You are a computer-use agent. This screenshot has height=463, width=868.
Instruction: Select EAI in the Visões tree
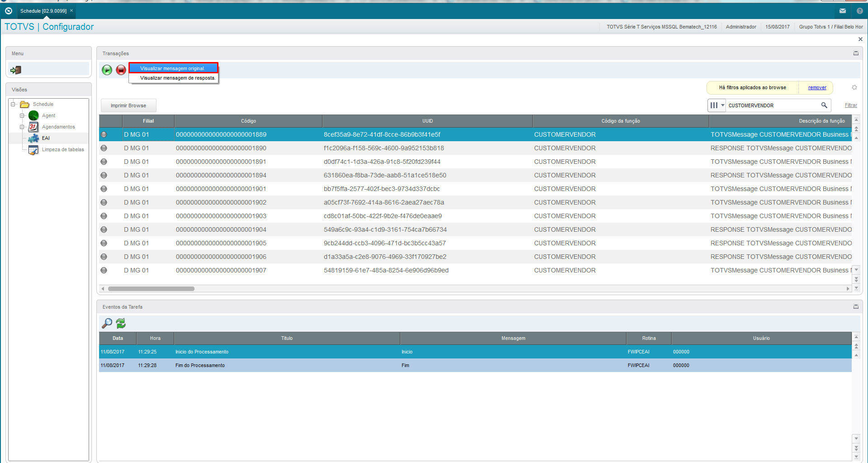(x=46, y=138)
